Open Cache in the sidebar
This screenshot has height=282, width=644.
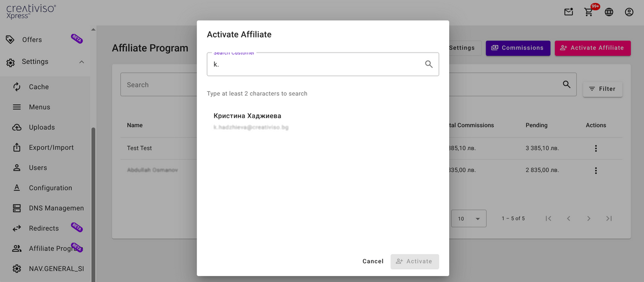(39, 87)
